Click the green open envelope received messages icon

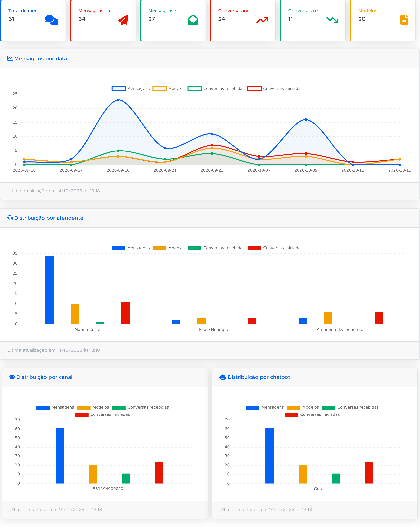[193, 20]
